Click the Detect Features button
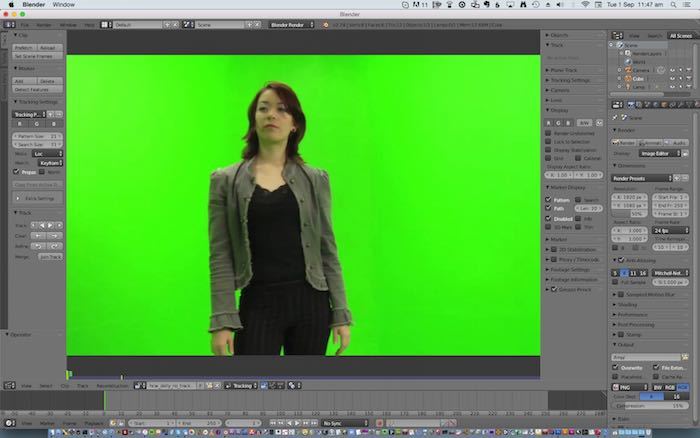Viewport: 700px width, 438px height. [38, 90]
